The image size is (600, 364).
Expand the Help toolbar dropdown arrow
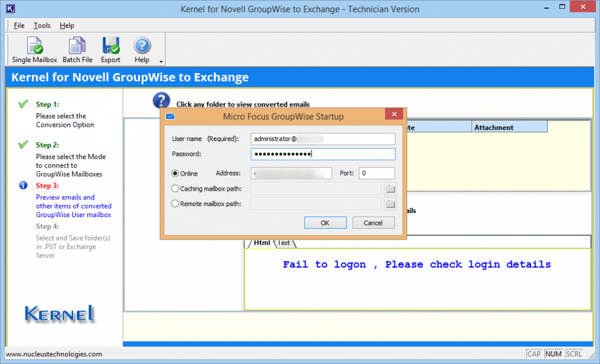coord(161,61)
